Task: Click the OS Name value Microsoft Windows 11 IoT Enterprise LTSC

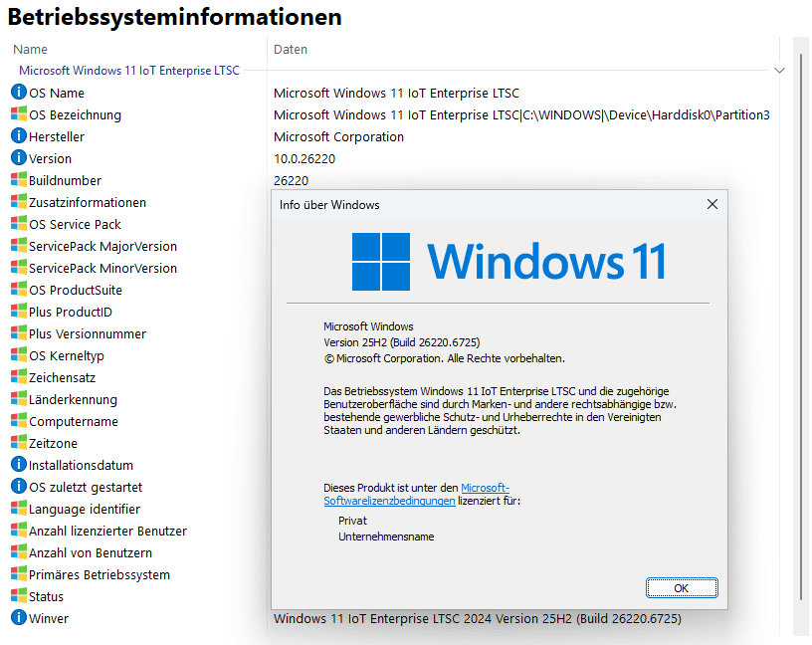Action: click(396, 94)
